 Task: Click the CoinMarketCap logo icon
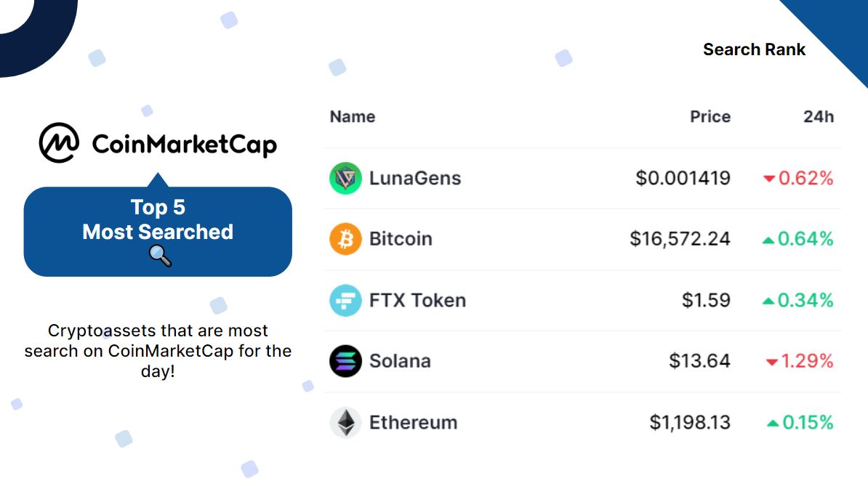point(59,143)
